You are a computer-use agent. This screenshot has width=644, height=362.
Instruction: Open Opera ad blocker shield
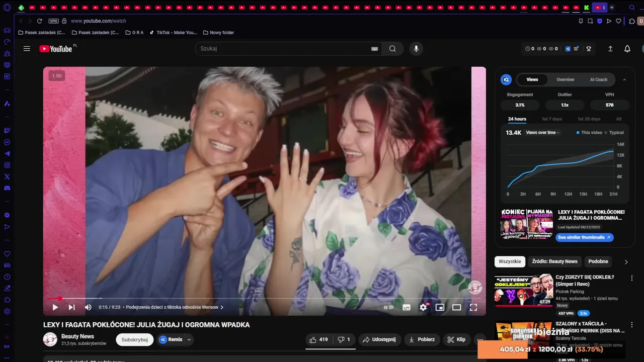[x=600, y=21]
